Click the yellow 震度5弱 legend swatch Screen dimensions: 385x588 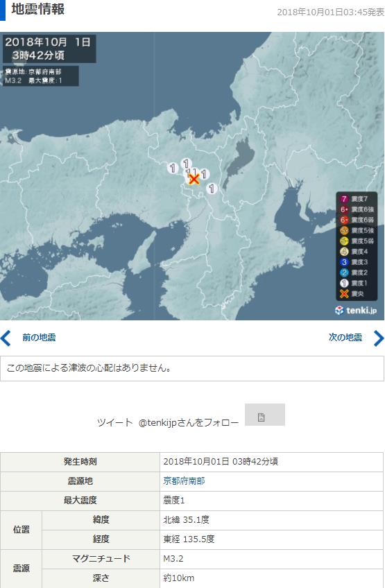coord(344,241)
